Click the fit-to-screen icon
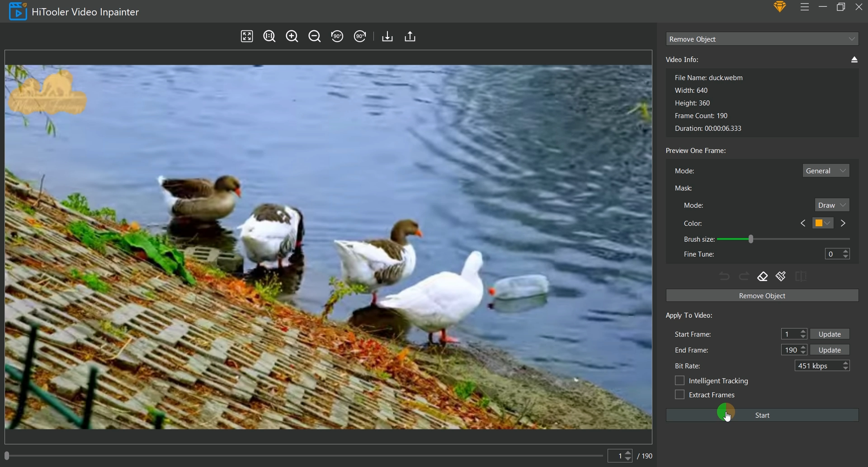868x467 pixels. click(246, 36)
